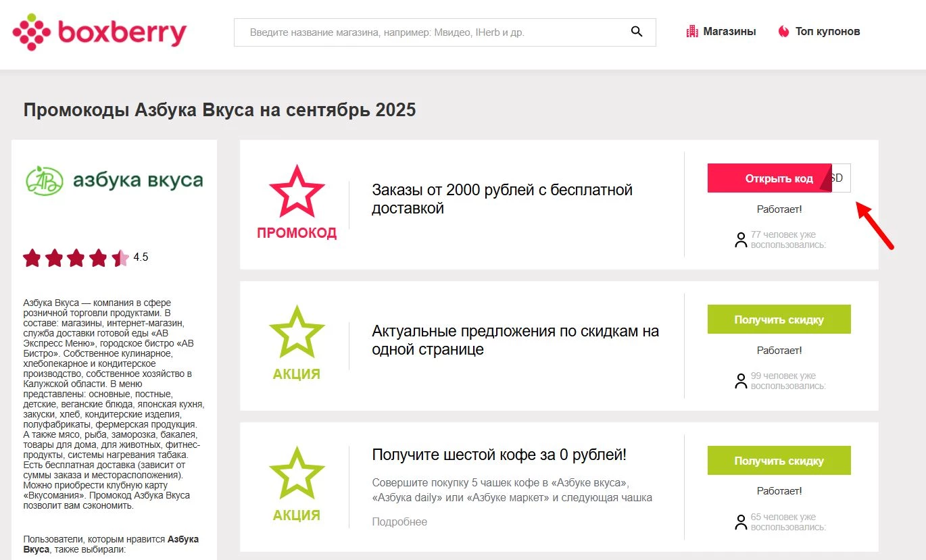926x560 pixels.
Task: Open the Магазины menu item
Action: coord(730,31)
